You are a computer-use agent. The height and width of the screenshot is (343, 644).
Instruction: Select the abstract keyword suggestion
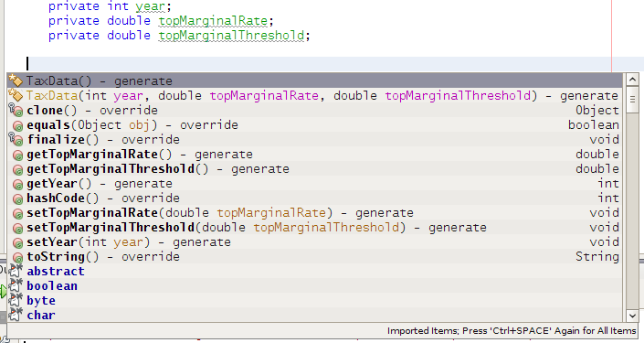(x=314, y=272)
